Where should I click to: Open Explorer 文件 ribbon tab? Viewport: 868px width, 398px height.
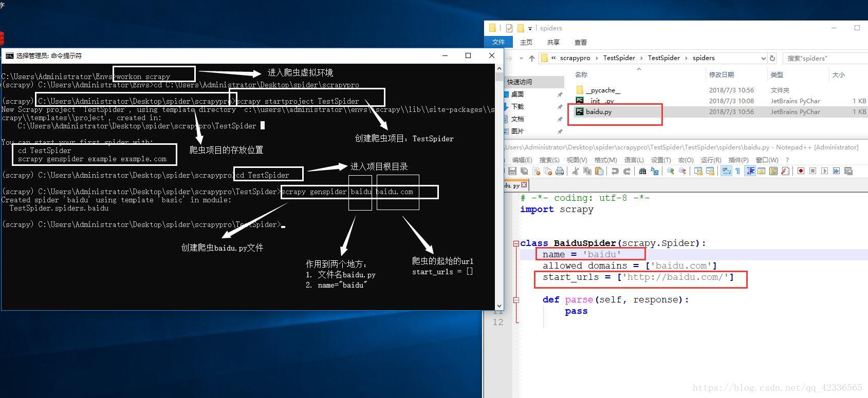pyautogui.click(x=498, y=42)
